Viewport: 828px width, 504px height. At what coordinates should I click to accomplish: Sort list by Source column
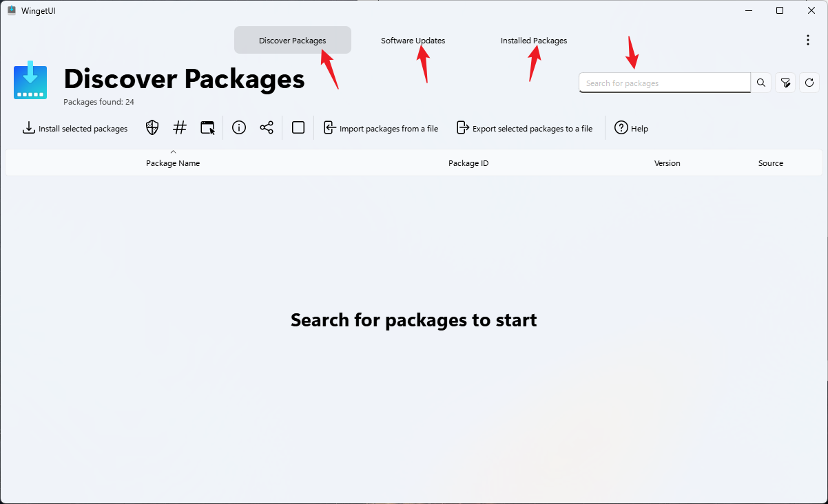(770, 163)
